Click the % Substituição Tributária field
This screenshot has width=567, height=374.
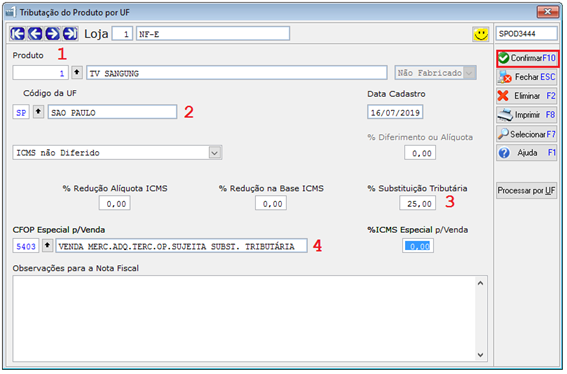point(418,204)
